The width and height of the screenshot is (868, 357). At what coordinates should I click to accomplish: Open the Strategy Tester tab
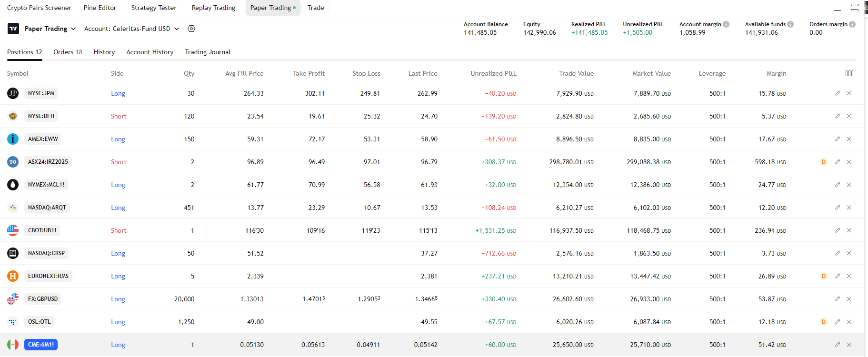[154, 8]
